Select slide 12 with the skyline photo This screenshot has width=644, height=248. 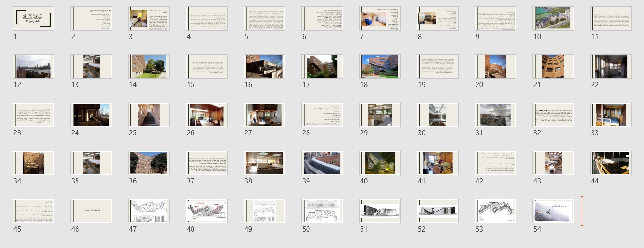pyautogui.click(x=33, y=66)
